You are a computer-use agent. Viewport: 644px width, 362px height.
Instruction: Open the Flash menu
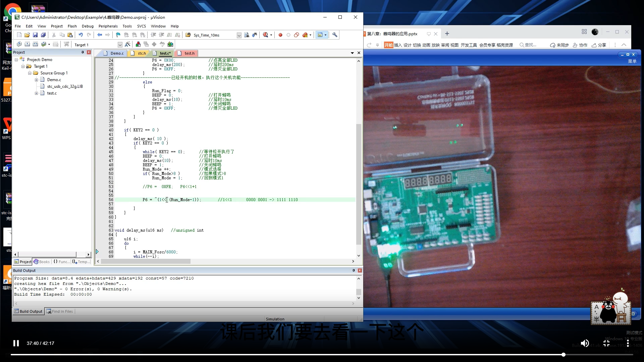(72, 26)
